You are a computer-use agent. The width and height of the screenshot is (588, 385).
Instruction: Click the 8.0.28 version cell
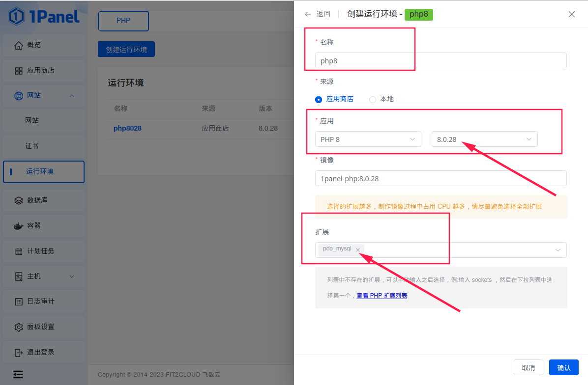(x=268, y=129)
